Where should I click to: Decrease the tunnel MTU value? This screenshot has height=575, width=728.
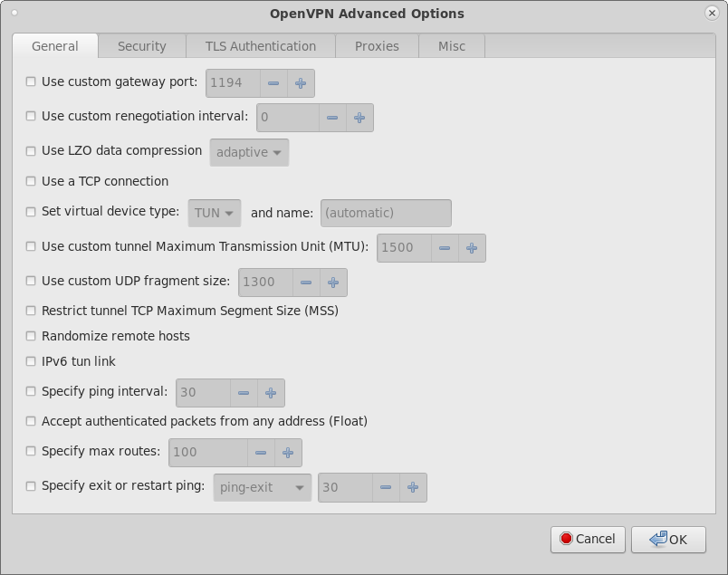445,248
